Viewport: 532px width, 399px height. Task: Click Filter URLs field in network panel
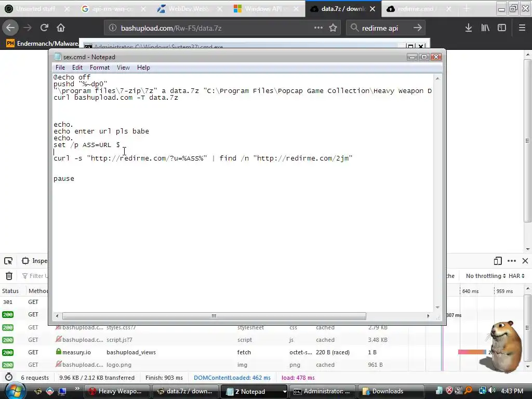[x=35, y=276]
